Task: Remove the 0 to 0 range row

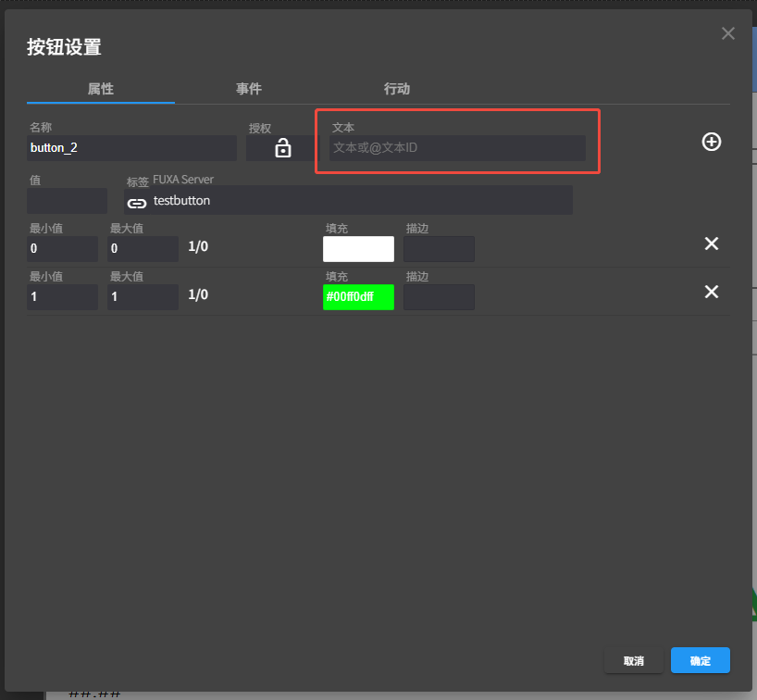Action: point(711,244)
